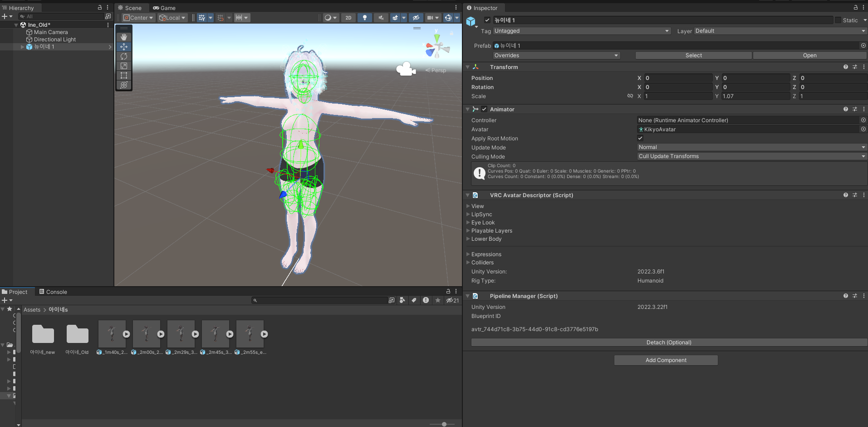This screenshot has width=868, height=427.
Task: Select the Rect tool
Action: [124, 75]
